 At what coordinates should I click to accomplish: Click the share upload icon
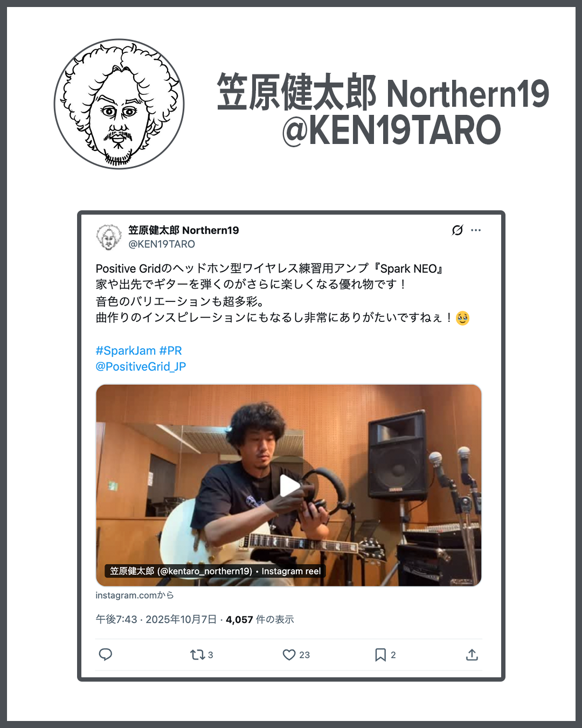tap(472, 655)
